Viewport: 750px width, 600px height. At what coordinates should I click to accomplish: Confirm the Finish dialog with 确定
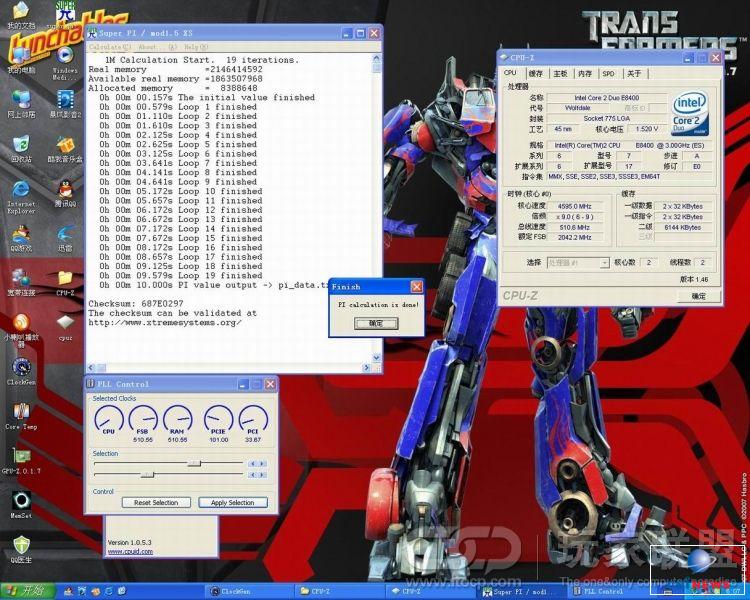point(376,323)
